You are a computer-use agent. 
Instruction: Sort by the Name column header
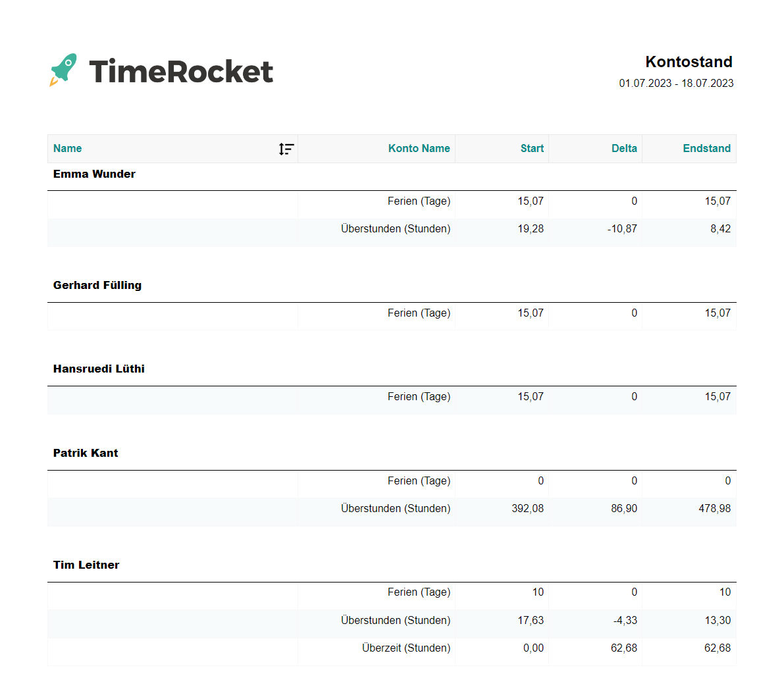pyautogui.click(x=68, y=149)
